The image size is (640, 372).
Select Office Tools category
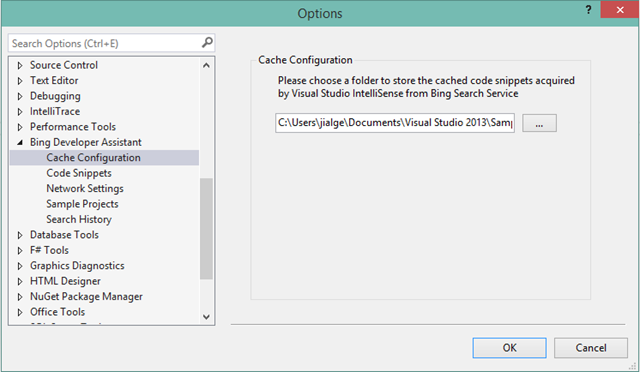pyautogui.click(x=57, y=312)
